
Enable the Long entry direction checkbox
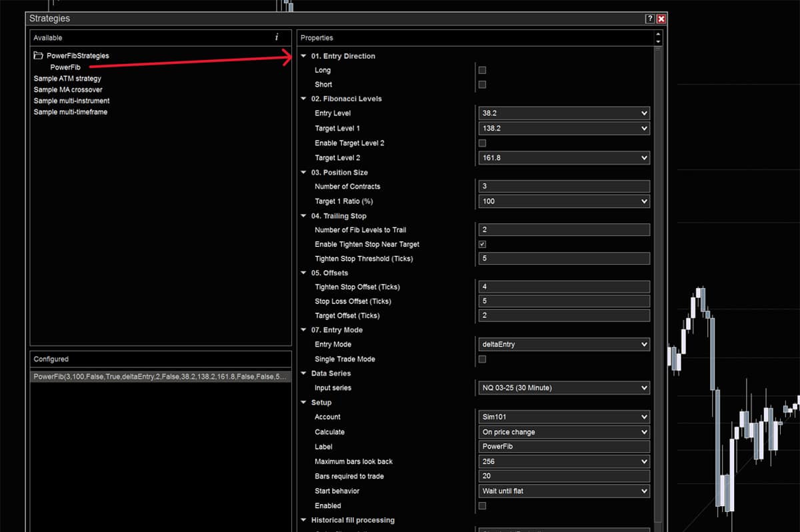click(482, 70)
